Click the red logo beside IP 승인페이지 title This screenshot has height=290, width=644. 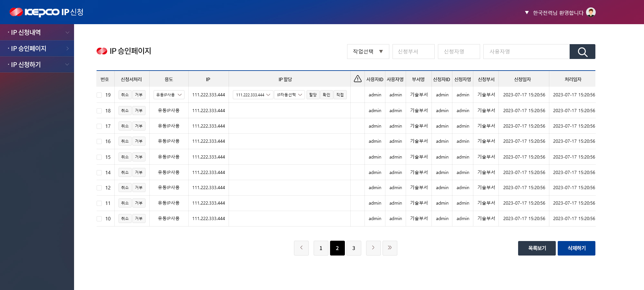102,51
